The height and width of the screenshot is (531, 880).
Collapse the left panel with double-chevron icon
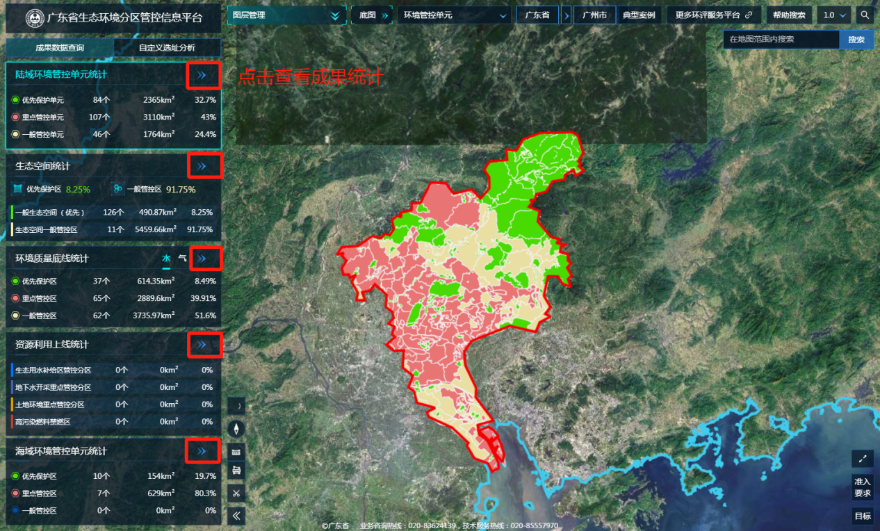pyautogui.click(x=237, y=515)
